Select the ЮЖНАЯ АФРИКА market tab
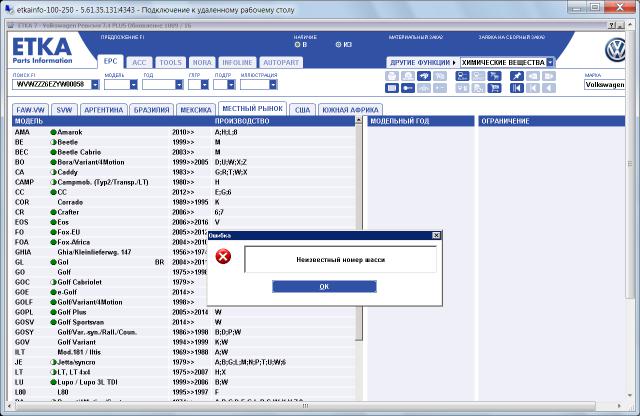 click(x=350, y=110)
